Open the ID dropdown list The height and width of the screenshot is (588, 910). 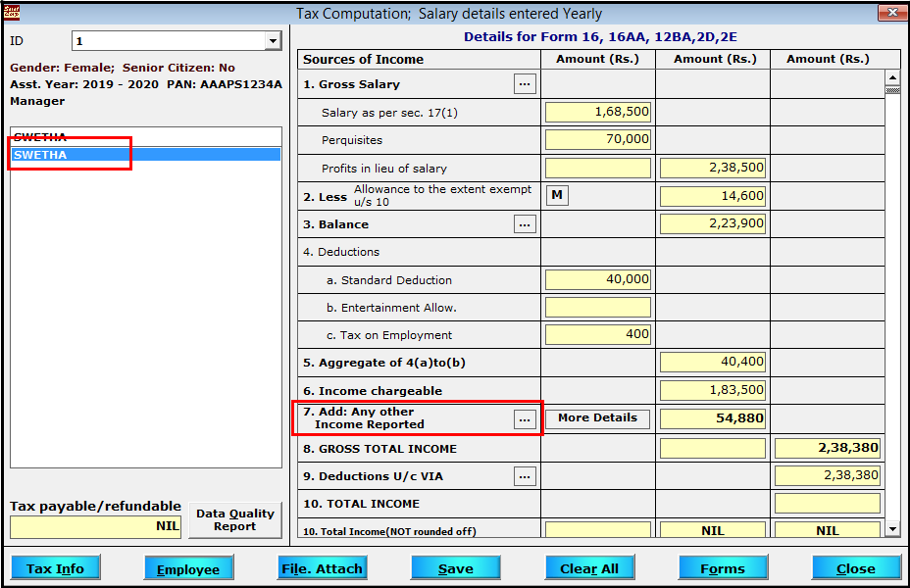click(274, 40)
